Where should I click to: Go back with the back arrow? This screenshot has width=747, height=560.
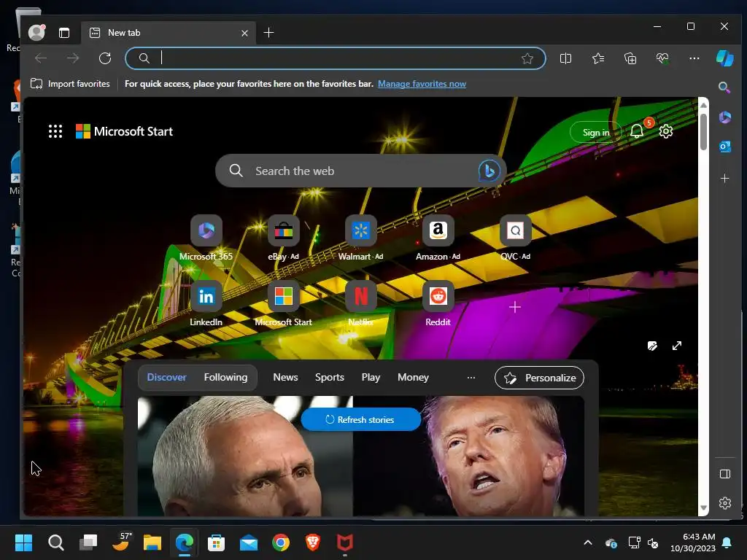pos(41,58)
